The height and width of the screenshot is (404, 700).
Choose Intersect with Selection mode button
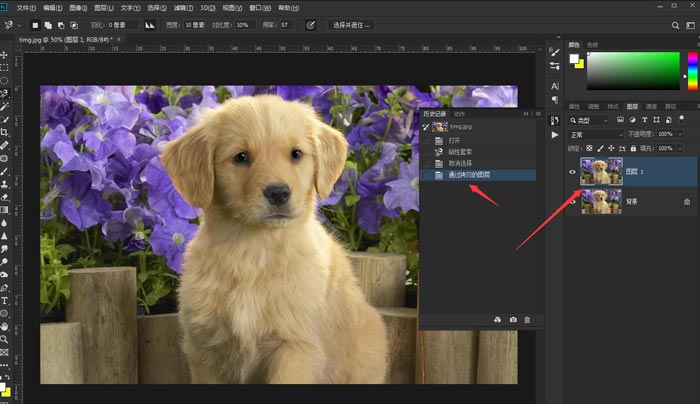(x=74, y=25)
